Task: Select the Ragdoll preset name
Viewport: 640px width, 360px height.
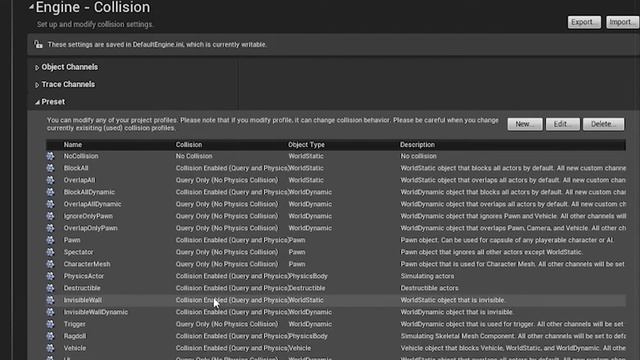Action: pyautogui.click(x=75, y=336)
